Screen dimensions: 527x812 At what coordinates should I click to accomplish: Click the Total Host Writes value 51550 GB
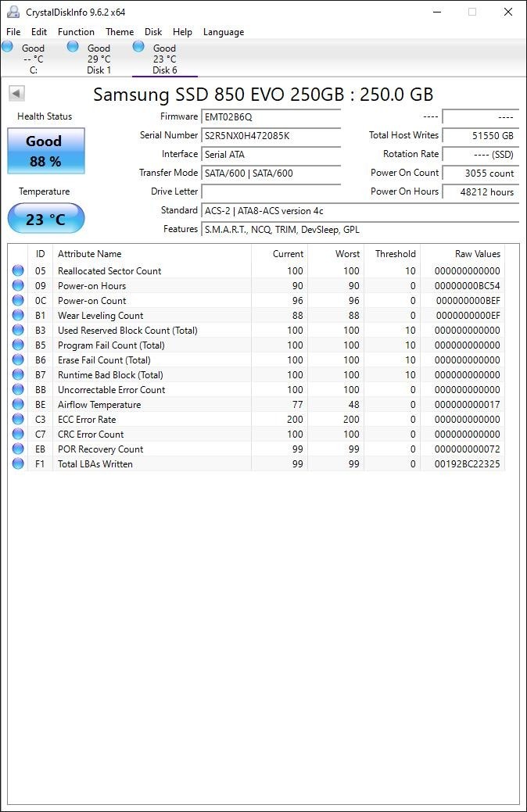480,136
